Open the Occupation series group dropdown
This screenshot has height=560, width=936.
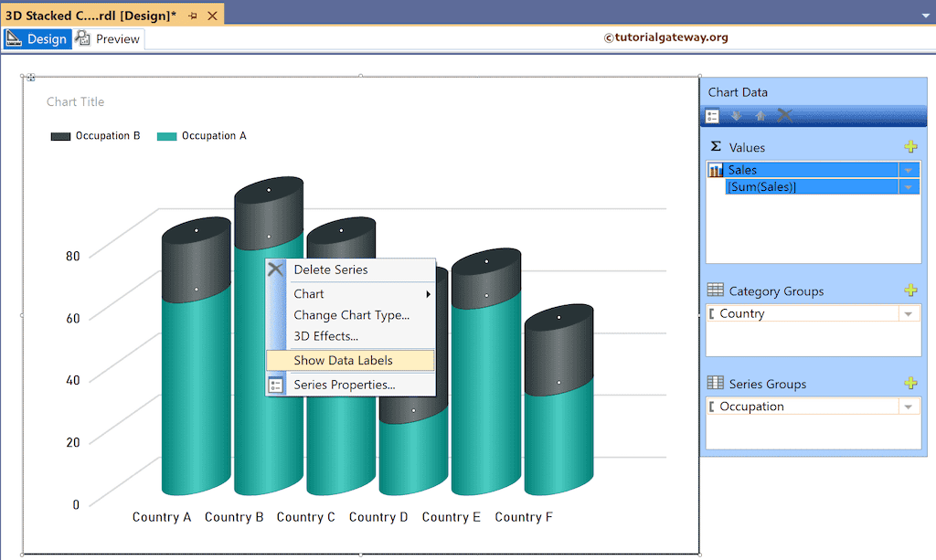[909, 406]
